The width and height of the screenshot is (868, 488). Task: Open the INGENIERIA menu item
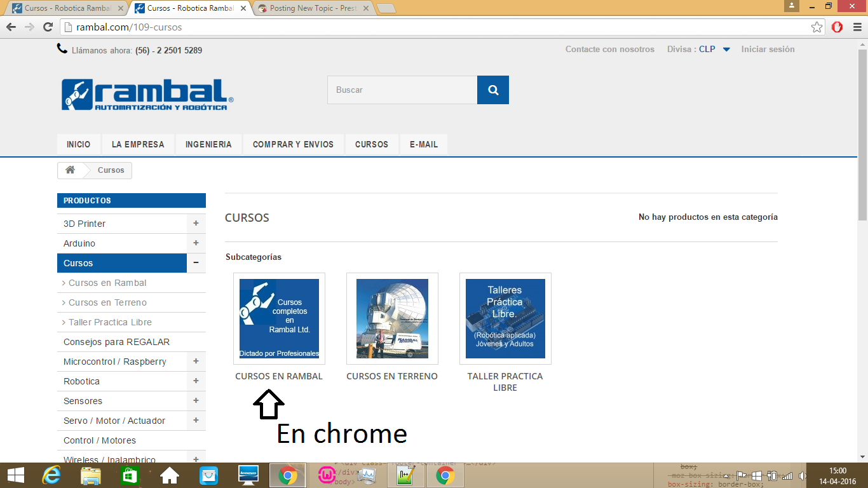pyautogui.click(x=208, y=144)
